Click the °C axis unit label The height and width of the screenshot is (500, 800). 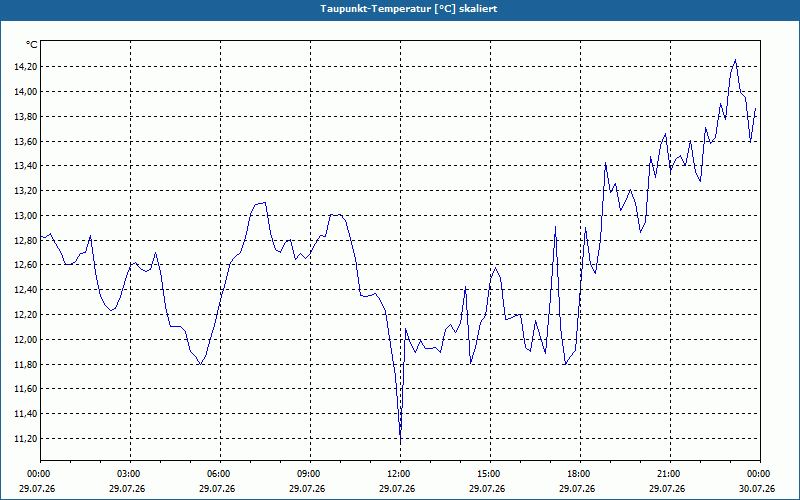[32, 45]
